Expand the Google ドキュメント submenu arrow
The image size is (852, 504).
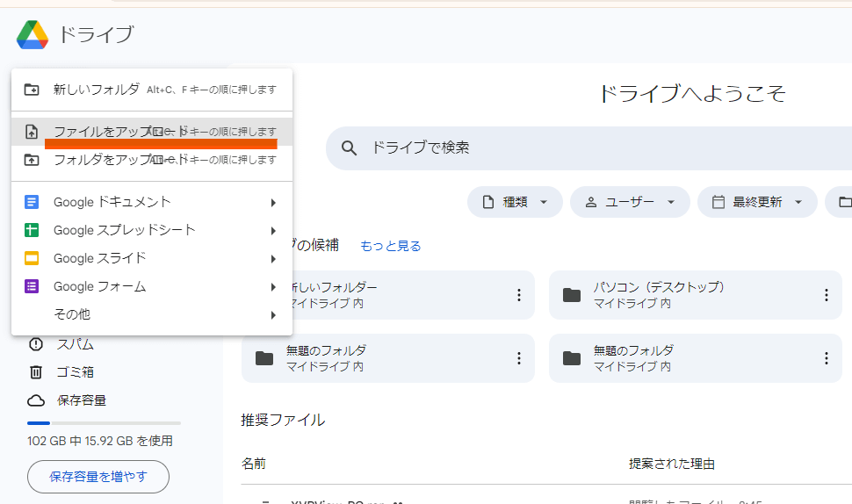[x=273, y=203]
